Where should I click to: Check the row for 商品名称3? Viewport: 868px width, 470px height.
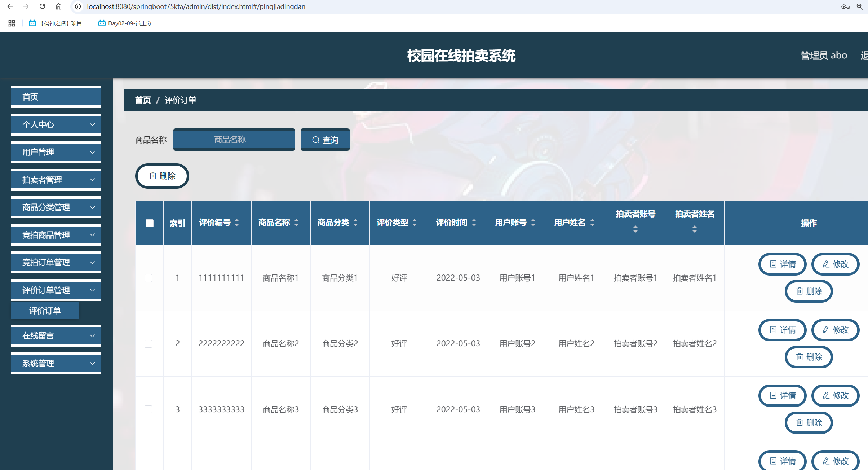point(148,409)
